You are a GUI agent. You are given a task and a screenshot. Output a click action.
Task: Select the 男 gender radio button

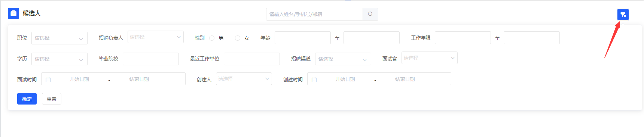point(212,38)
